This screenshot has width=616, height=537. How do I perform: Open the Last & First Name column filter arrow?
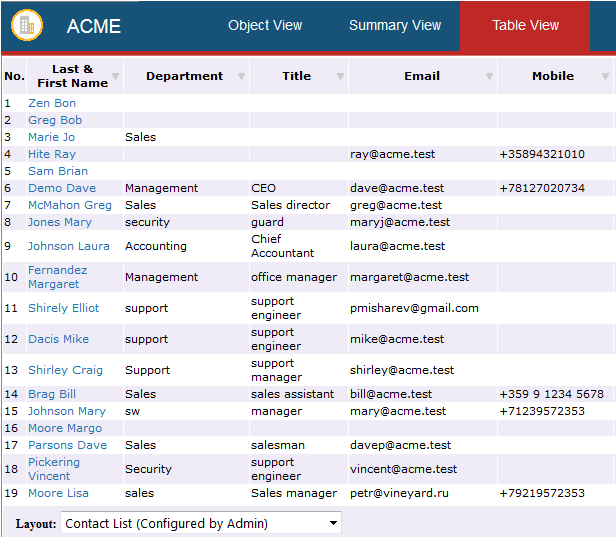coord(116,76)
